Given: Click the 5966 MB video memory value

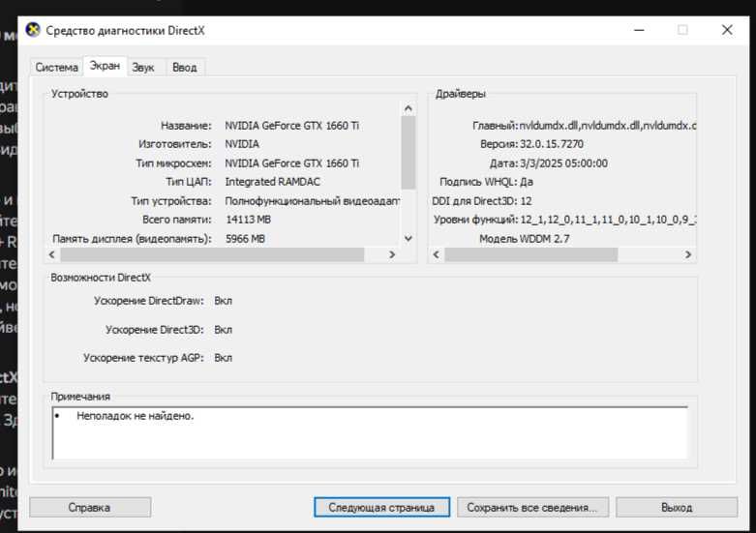Looking at the screenshot, I should [x=246, y=239].
